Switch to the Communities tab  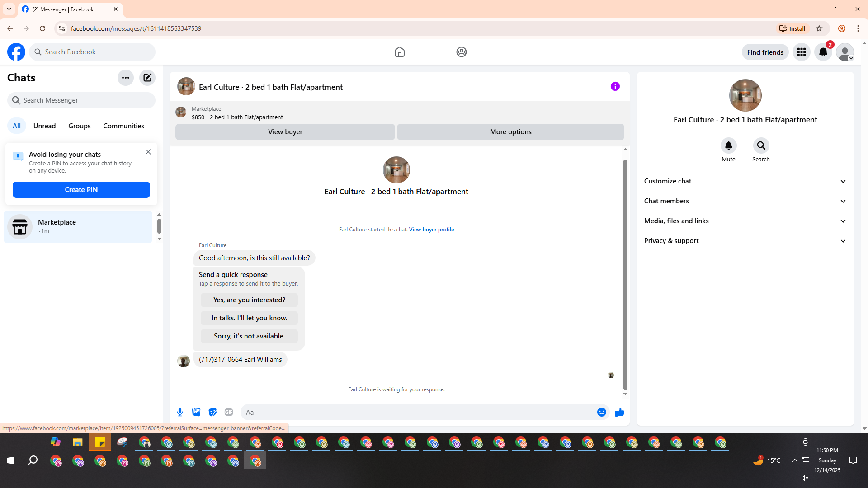[123, 126]
